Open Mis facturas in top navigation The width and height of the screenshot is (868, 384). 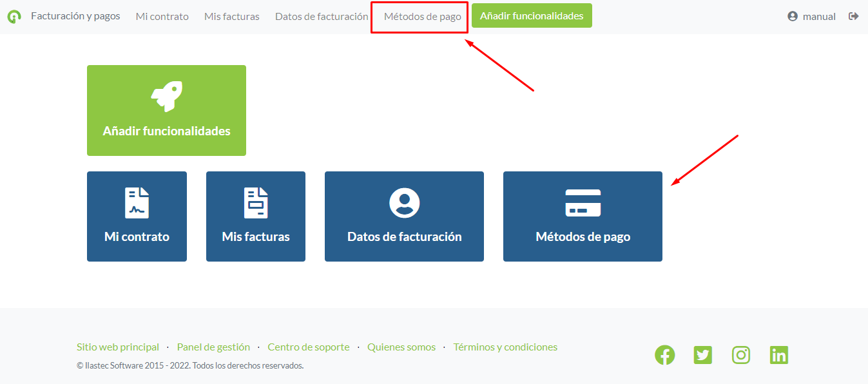point(231,17)
